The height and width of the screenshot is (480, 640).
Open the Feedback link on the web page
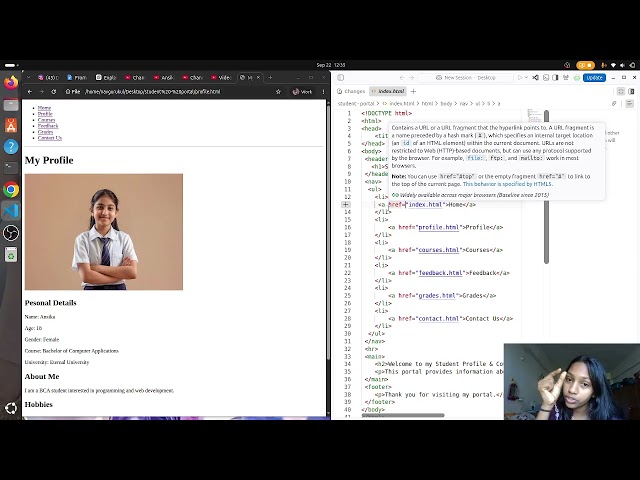click(x=48, y=126)
